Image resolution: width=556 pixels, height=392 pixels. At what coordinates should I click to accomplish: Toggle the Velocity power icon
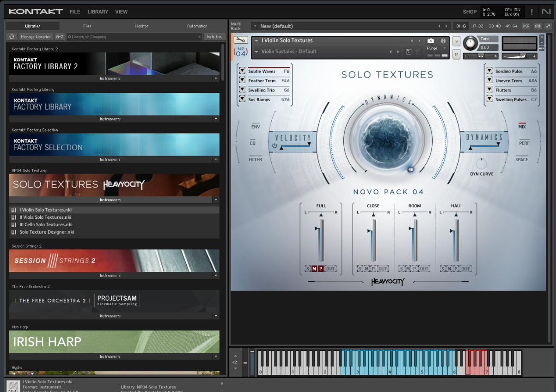[275, 146]
